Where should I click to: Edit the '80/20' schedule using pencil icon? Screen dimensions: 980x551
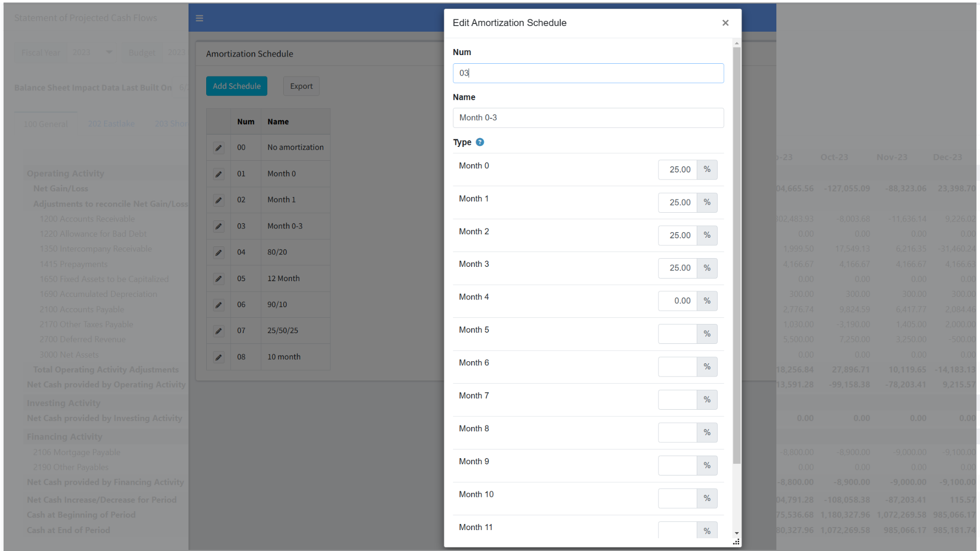pos(218,252)
